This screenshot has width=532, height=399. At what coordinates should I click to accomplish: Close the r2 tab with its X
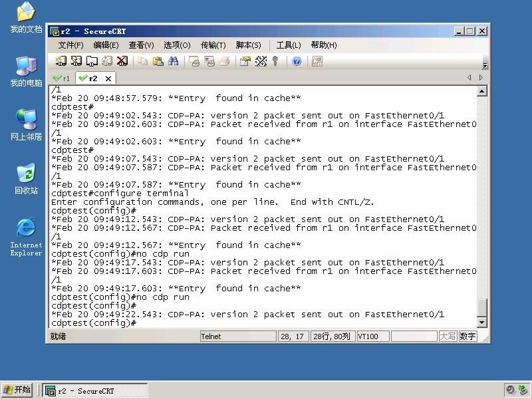click(x=108, y=78)
